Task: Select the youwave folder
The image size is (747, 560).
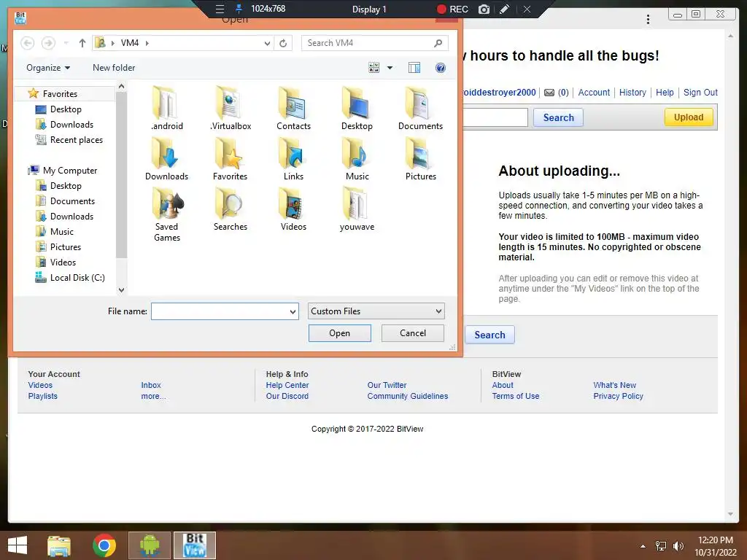Action: [357, 209]
